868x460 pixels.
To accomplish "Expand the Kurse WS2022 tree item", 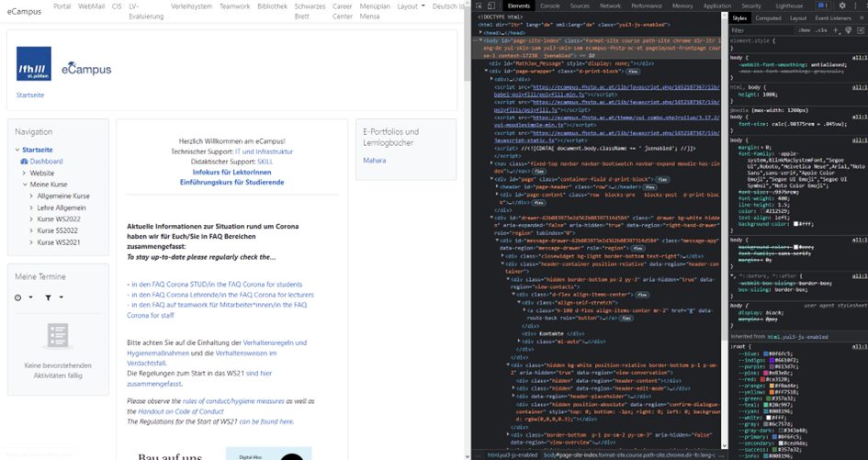I will tap(31, 219).
